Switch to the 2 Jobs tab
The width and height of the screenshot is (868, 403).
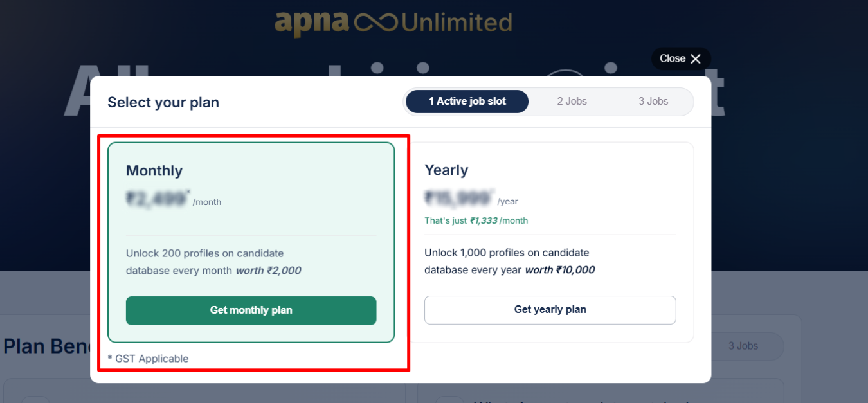tap(572, 102)
